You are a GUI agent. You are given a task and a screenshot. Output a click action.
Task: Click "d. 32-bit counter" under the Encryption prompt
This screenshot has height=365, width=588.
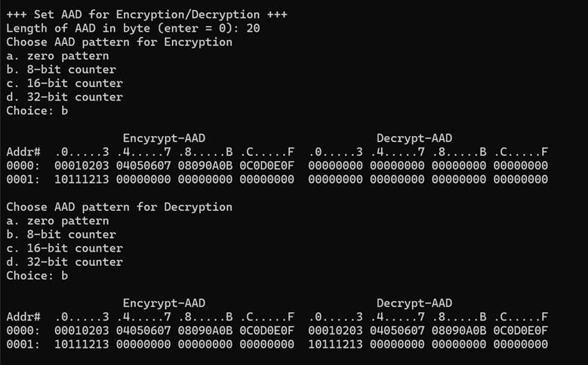point(64,97)
